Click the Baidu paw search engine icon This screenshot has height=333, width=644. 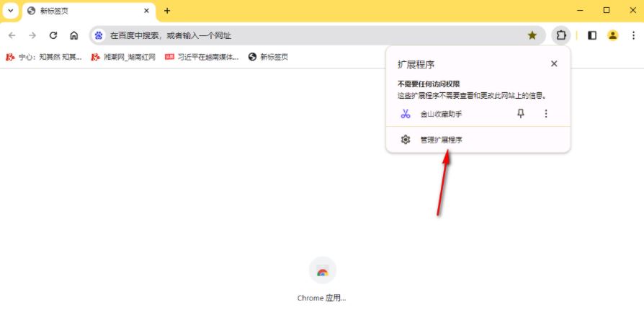click(x=99, y=36)
